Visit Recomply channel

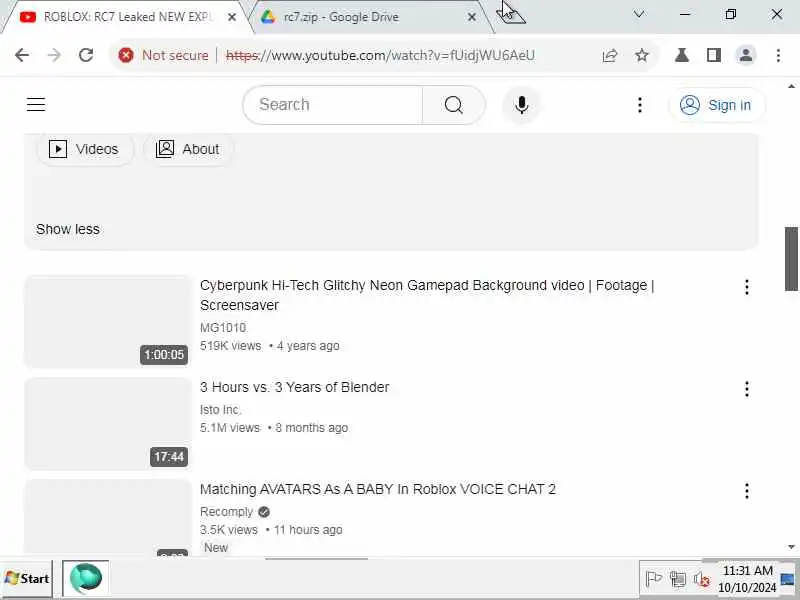pos(227,512)
